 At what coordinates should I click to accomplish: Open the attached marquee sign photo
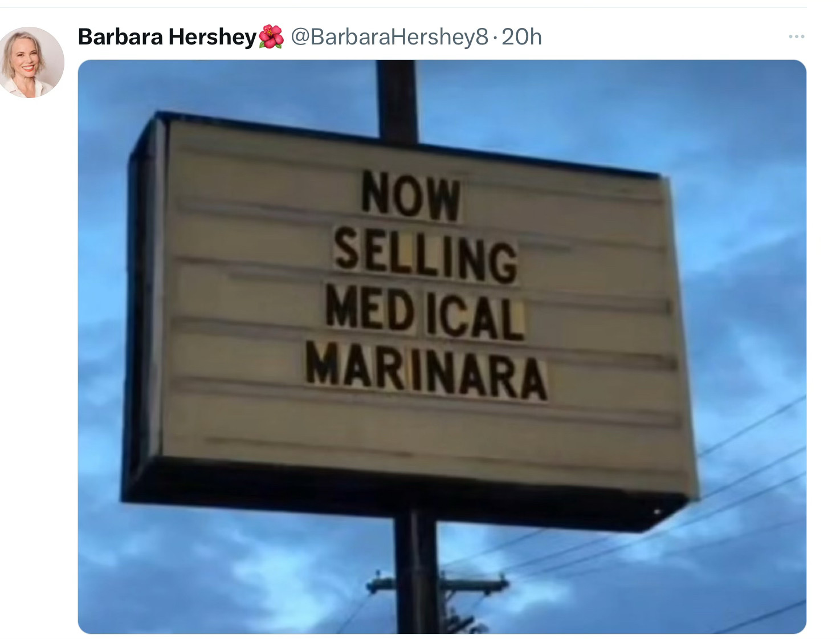[442, 347]
